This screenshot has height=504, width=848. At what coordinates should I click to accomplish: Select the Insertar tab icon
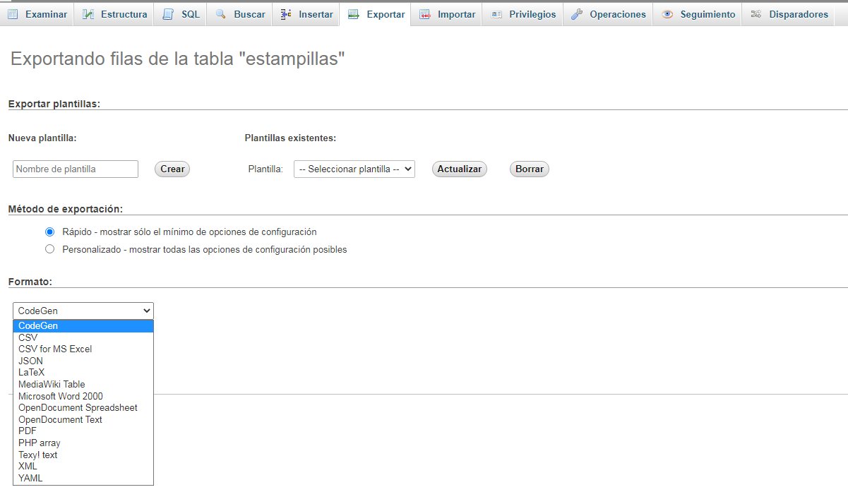click(x=285, y=13)
